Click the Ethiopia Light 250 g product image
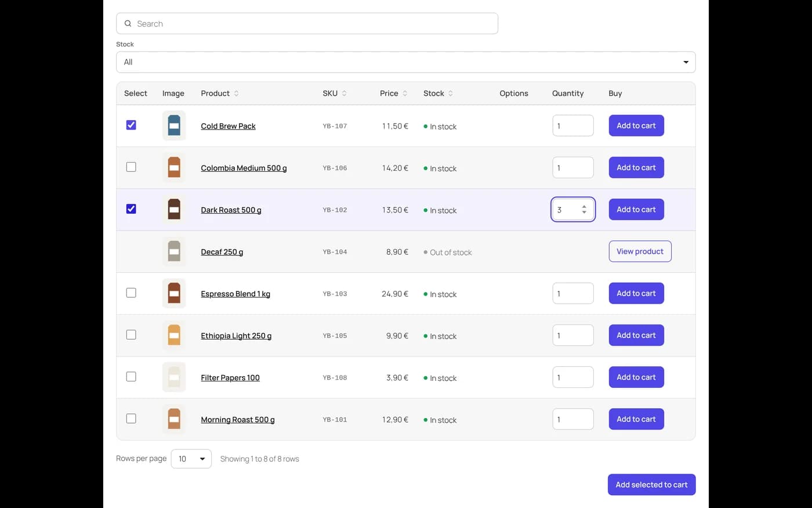This screenshot has width=812, height=508. coord(174,335)
